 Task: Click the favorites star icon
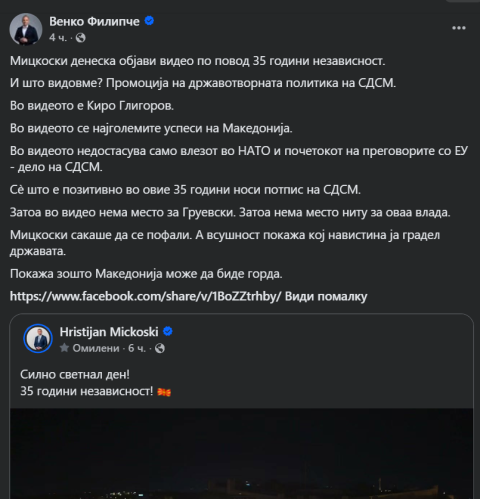click(x=64, y=348)
